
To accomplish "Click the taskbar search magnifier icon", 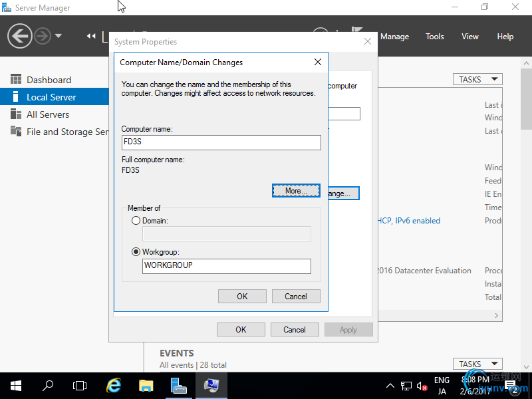I will [x=48, y=385].
